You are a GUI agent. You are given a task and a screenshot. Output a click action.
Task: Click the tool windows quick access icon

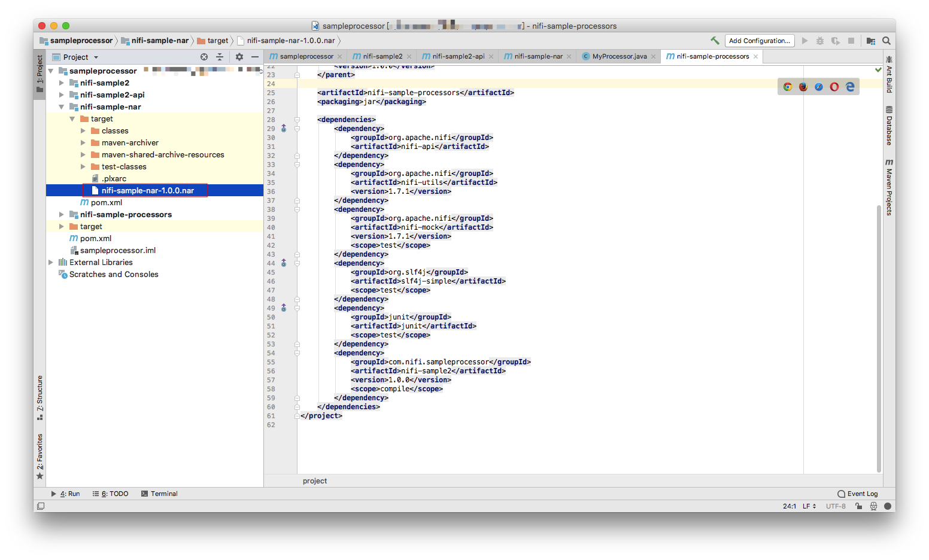tap(41, 506)
